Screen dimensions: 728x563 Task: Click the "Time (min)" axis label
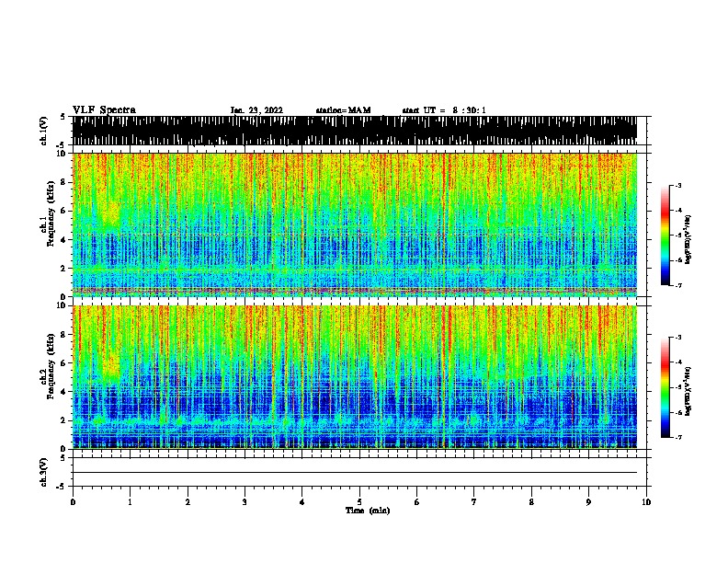coord(368,511)
